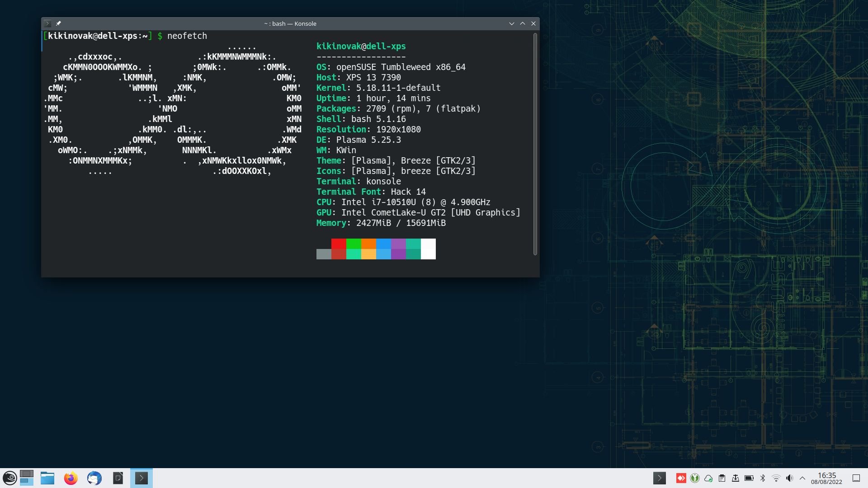
Task: Click the Show Desktop button
Action: [856, 478]
